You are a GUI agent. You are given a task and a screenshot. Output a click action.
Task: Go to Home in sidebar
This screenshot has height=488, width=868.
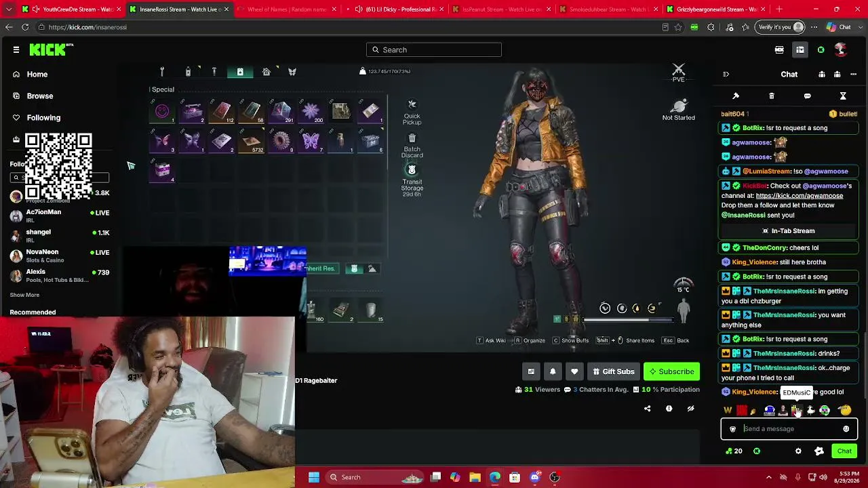[x=37, y=75]
